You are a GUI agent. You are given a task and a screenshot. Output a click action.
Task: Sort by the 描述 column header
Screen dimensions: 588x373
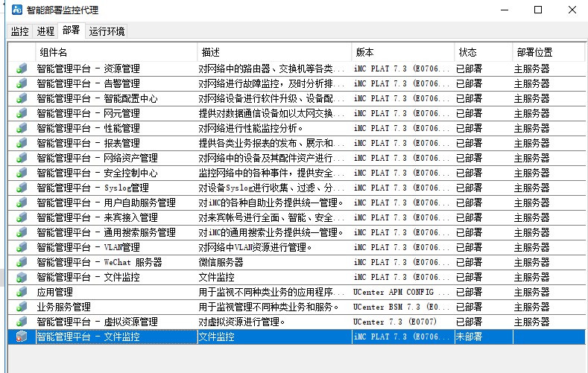[x=274, y=52]
